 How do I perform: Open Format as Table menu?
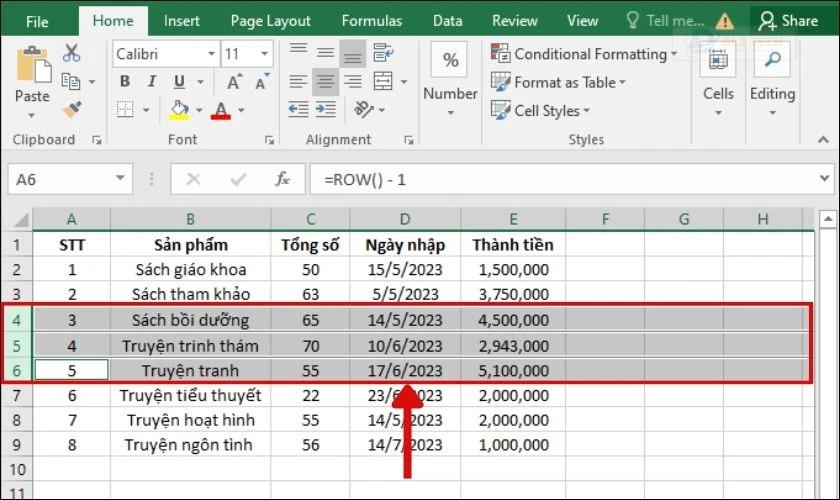[558, 82]
